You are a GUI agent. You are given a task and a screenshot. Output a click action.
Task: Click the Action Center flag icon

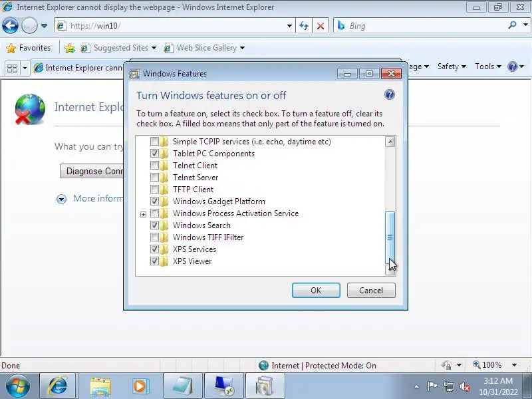432,386
